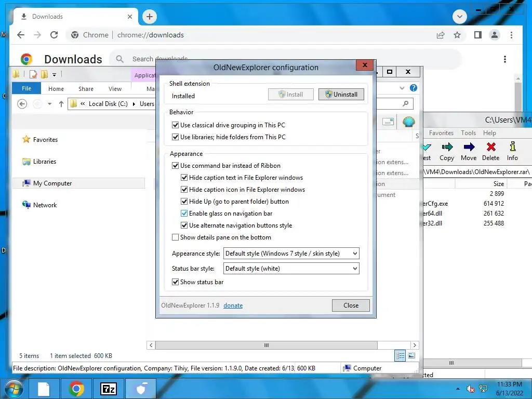The height and width of the screenshot is (399, 532).
Task: Open Chrome three-dot menu
Action: pyautogui.click(x=511, y=35)
